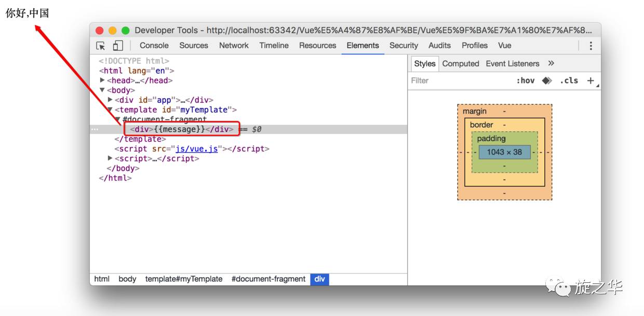The width and height of the screenshot is (644, 316).
Task: Show more Styles sidebar tabs with double-chevron
Action: [551, 63]
